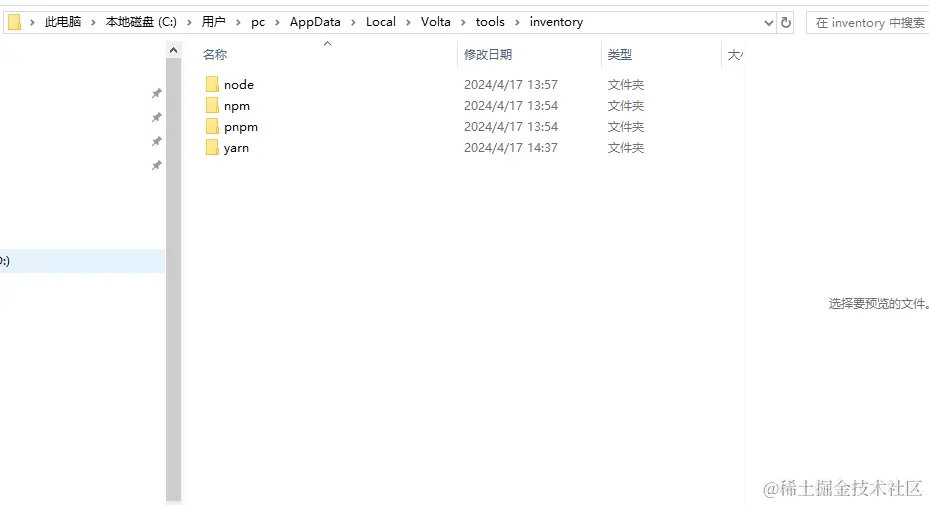This screenshot has width=929, height=505.
Task: Go to Volta in the breadcrumb
Action: pos(435,22)
